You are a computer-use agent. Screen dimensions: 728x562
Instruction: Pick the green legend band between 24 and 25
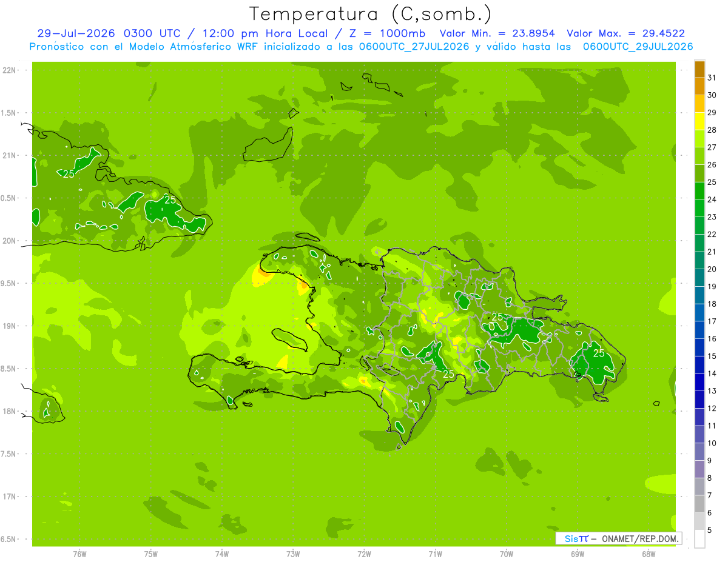tap(700, 191)
